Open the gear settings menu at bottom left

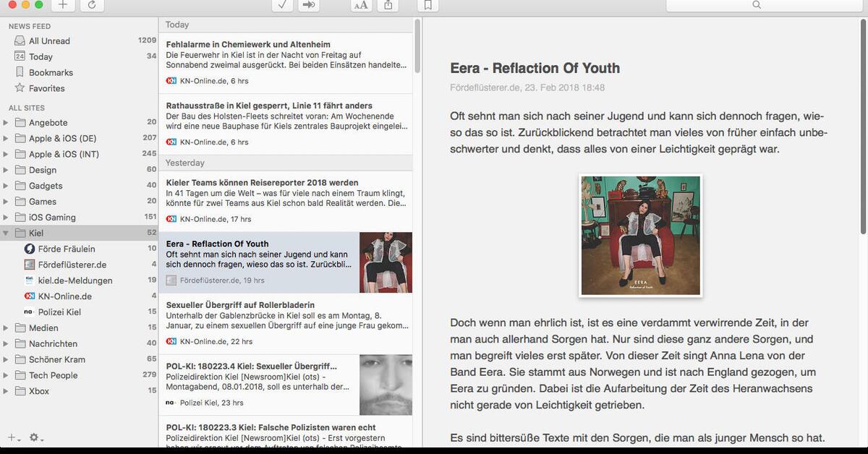[x=33, y=437]
